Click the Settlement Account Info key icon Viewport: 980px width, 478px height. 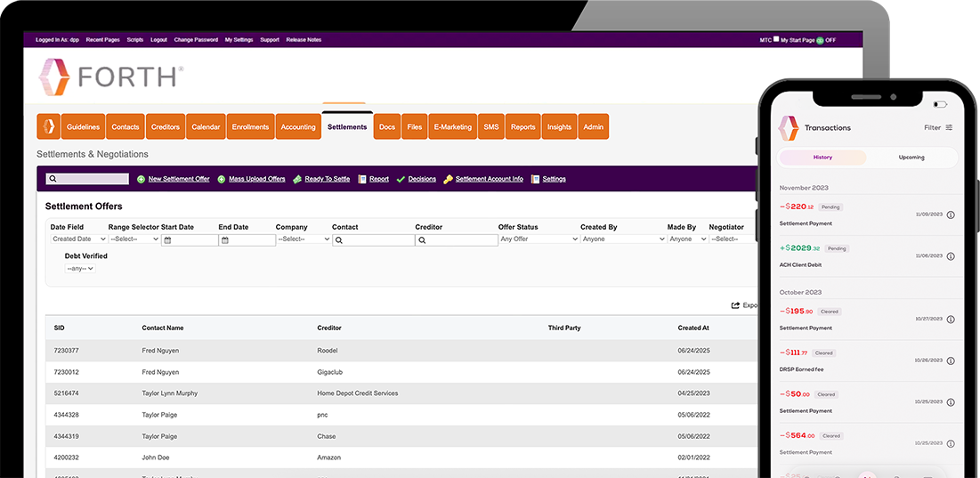(448, 179)
